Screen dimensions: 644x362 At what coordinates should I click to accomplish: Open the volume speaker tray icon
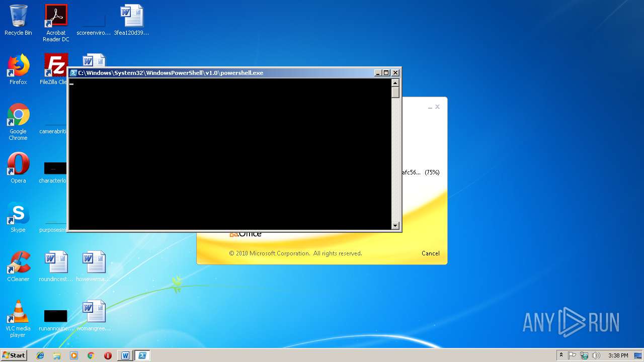pos(596,355)
